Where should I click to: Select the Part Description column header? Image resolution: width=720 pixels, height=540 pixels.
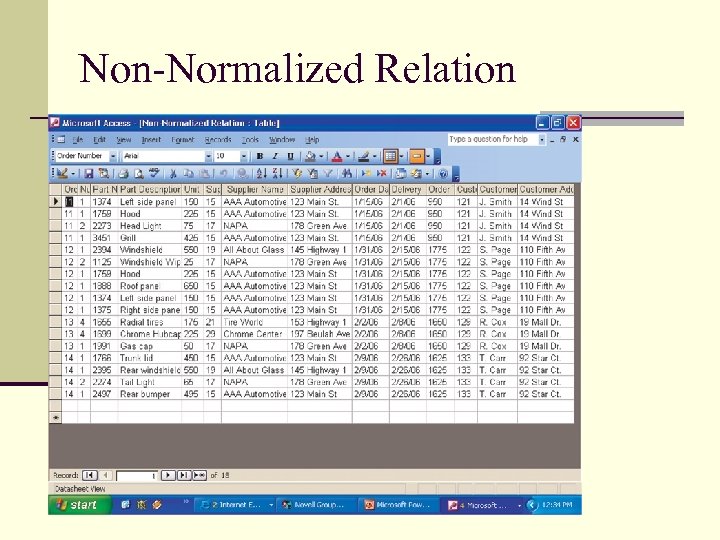pos(150,189)
